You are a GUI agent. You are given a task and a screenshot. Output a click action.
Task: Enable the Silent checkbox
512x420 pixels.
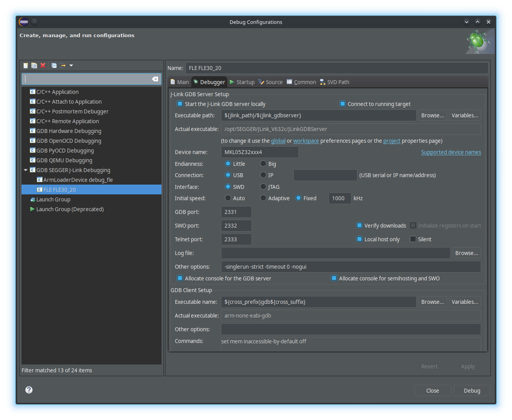413,239
